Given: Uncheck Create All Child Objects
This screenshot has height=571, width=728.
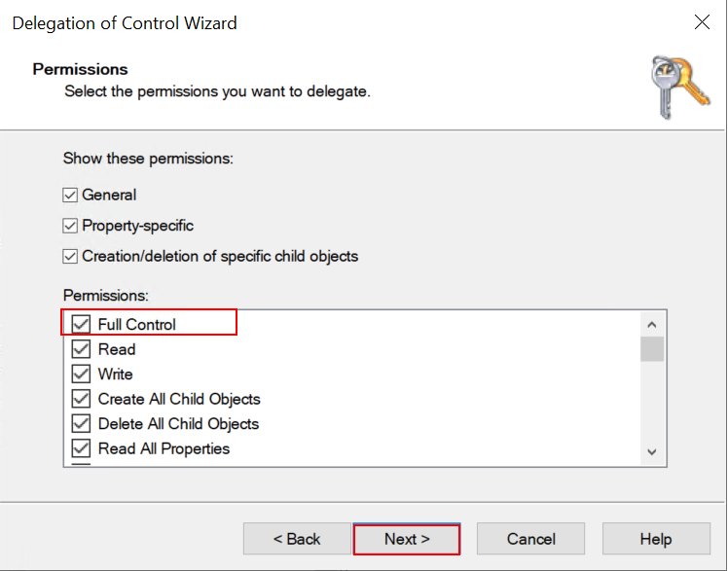Looking at the screenshot, I should pyautogui.click(x=81, y=399).
